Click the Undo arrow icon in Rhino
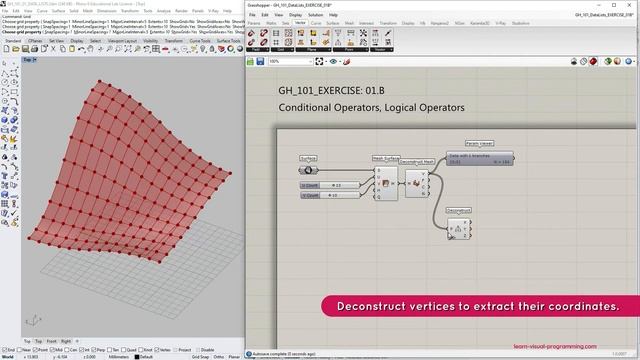The image size is (640, 360). (81, 49)
